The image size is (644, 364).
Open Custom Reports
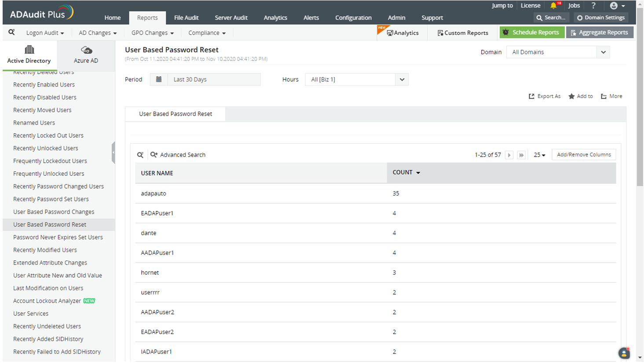click(x=463, y=33)
